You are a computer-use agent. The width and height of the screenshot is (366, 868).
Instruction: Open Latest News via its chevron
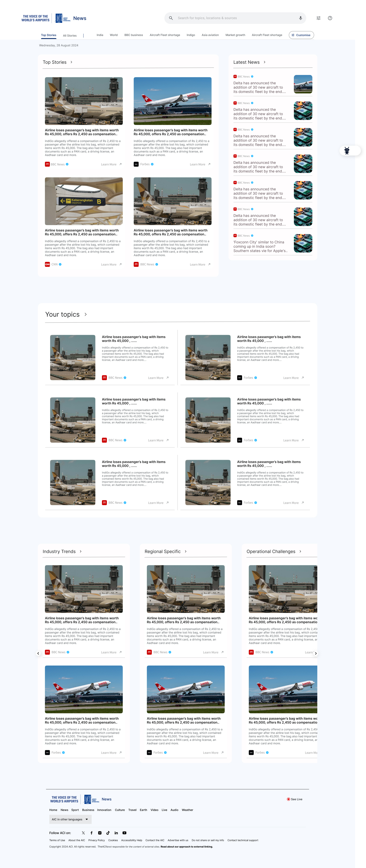(264, 62)
